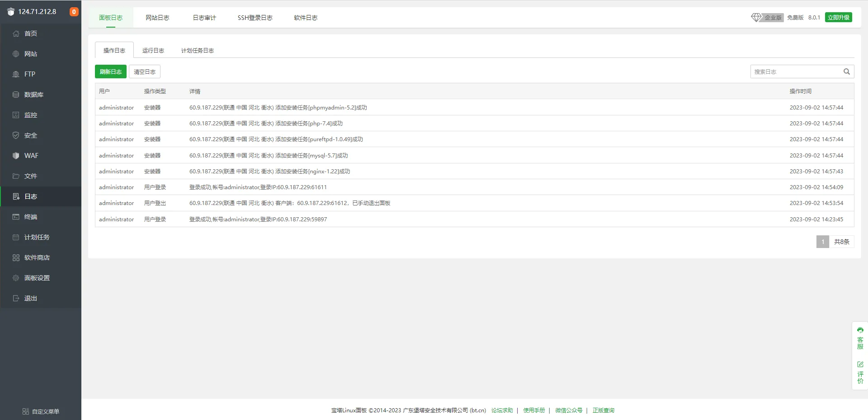Click the mysql-5.7 install log detail
Screen dimensions: 868x420
[x=269, y=156]
